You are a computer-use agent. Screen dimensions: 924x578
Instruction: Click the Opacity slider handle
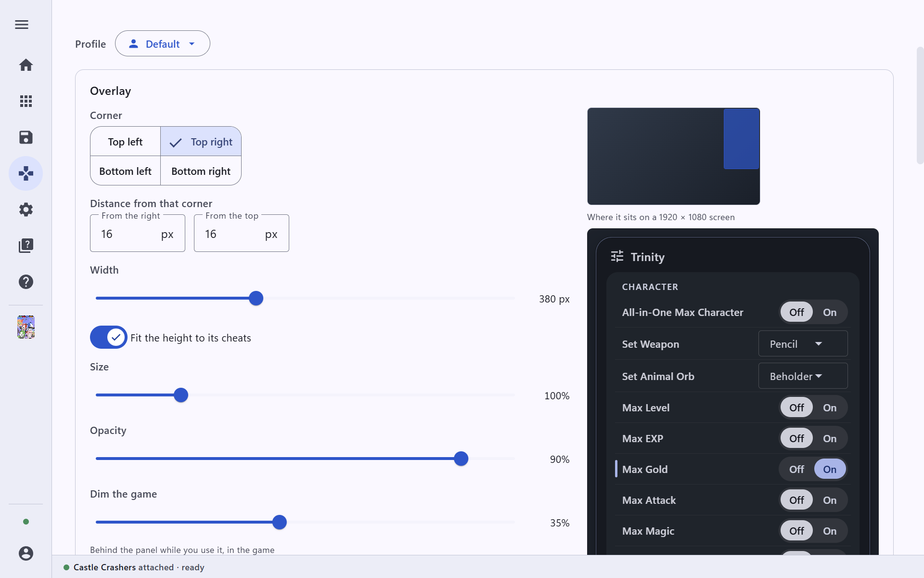pos(461,459)
